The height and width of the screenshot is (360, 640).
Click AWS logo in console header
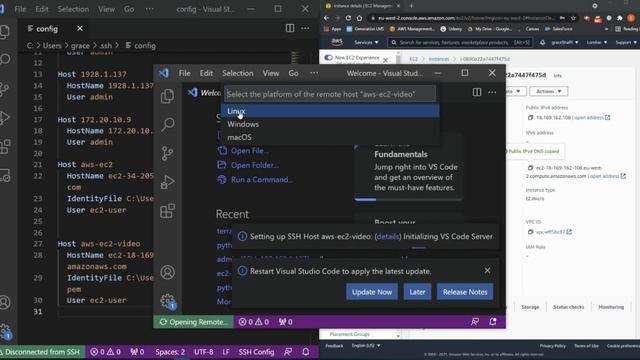[x=337, y=42]
